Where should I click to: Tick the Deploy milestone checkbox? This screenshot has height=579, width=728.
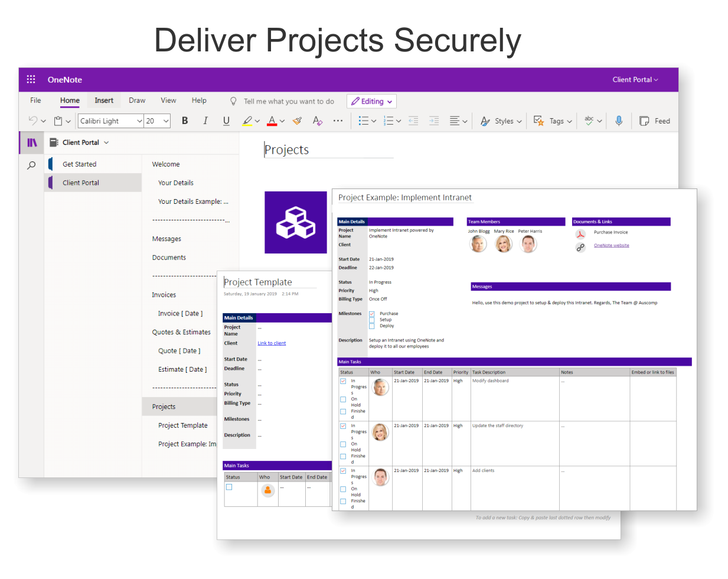[x=372, y=326]
